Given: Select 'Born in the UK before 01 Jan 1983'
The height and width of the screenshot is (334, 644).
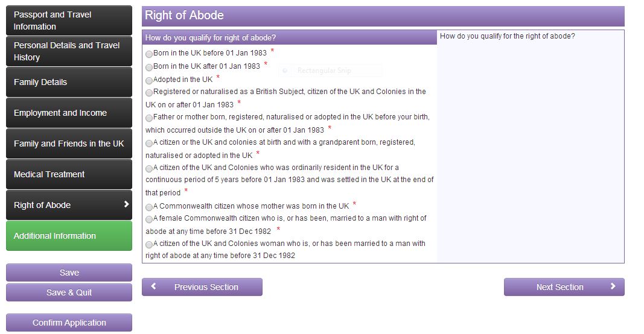Looking at the screenshot, I should [149, 54].
